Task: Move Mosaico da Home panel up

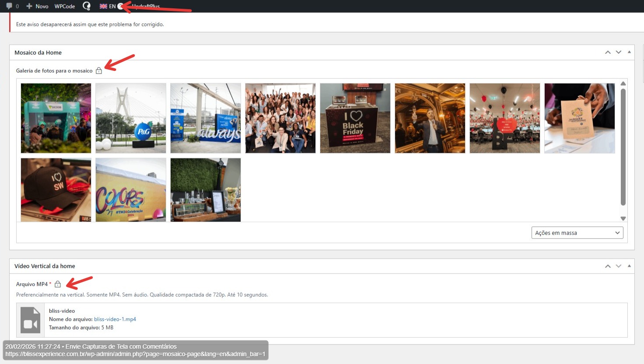Action: tap(608, 52)
